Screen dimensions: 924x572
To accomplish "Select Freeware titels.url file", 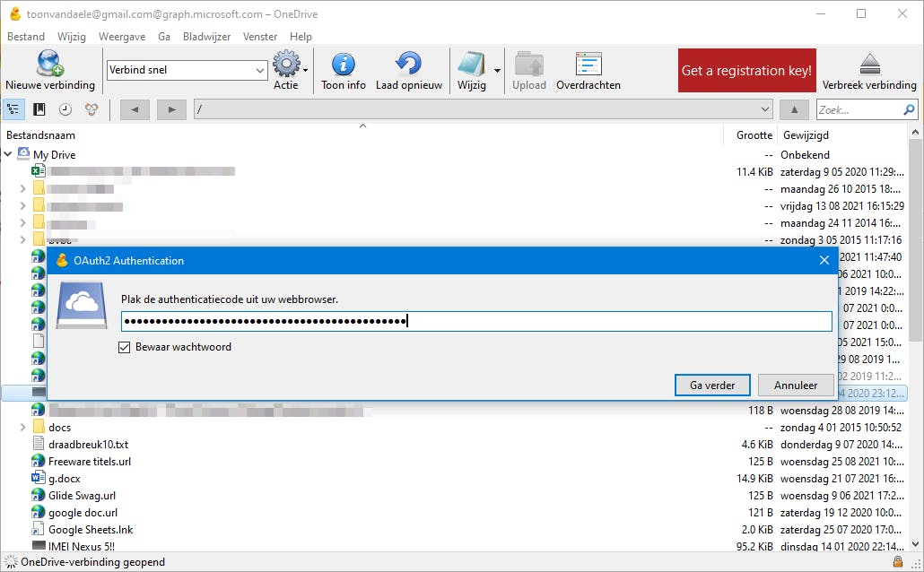I will click(90, 461).
